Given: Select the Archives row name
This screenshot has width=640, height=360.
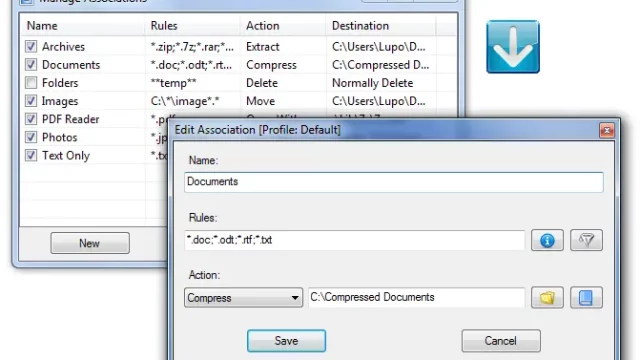Looking at the screenshot, I should tap(63, 47).
